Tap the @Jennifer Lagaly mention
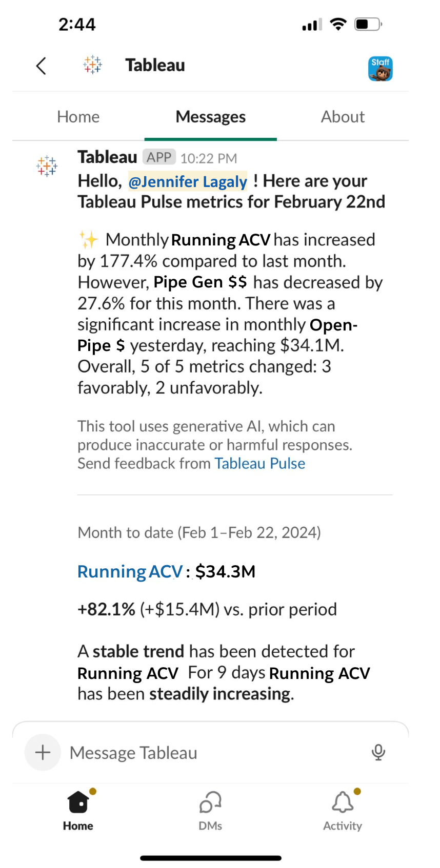 [188, 181]
